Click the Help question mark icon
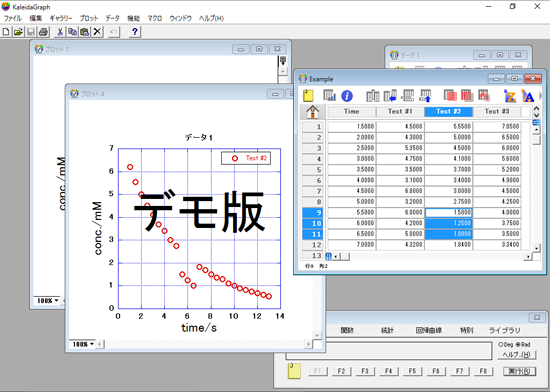Image resolution: width=550 pixels, height=392 pixels. pos(135,32)
